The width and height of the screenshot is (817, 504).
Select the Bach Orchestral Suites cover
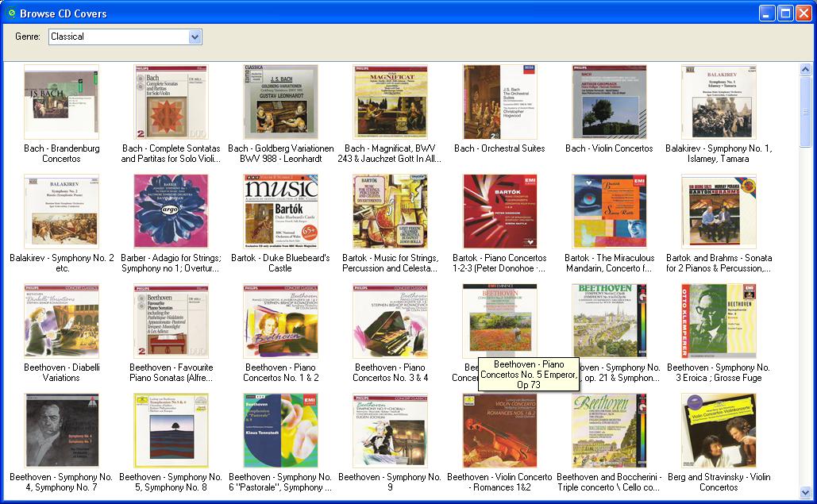(x=499, y=102)
